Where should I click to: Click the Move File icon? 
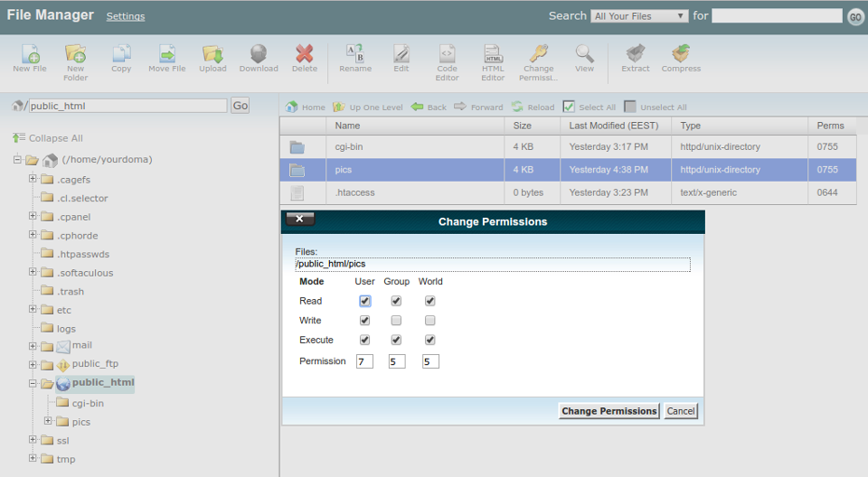pyautogui.click(x=167, y=54)
